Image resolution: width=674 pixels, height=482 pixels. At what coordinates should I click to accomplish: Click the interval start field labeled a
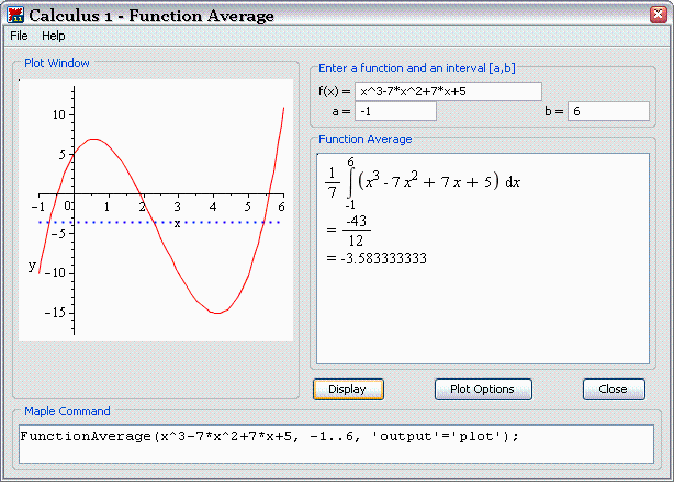[x=395, y=111]
